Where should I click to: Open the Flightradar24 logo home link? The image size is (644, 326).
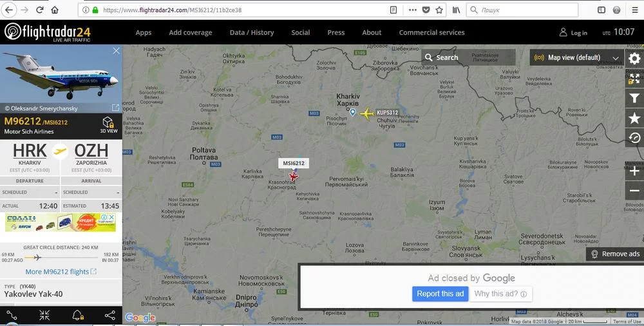click(x=47, y=32)
